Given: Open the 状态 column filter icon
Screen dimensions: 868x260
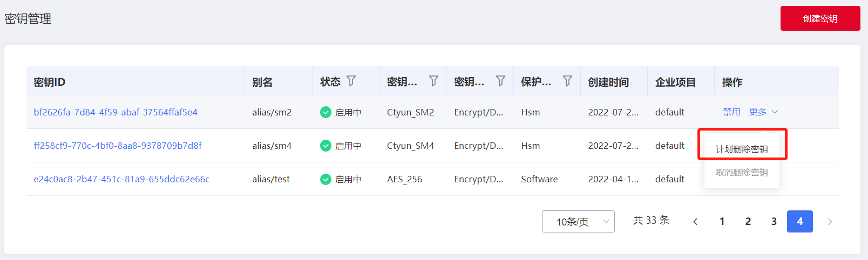Looking at the screenshot, I should pyautogui.click(x=351, y=81).
